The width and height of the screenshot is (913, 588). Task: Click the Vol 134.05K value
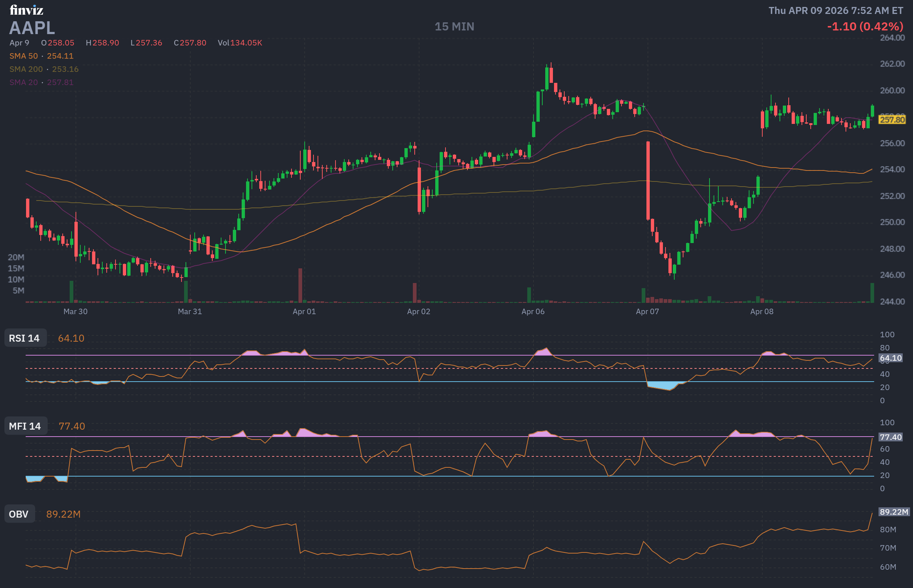pyautogui.click(x=240, y=43)
